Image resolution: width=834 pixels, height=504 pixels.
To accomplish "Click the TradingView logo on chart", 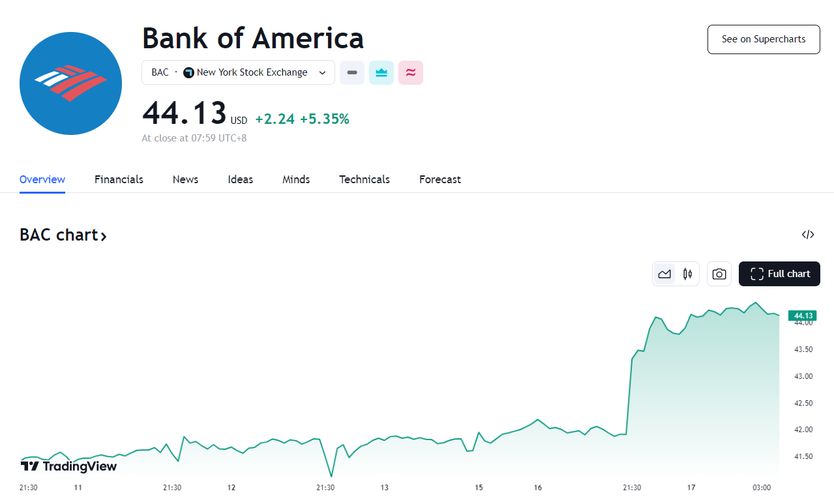I will click(x=69, y=466).
